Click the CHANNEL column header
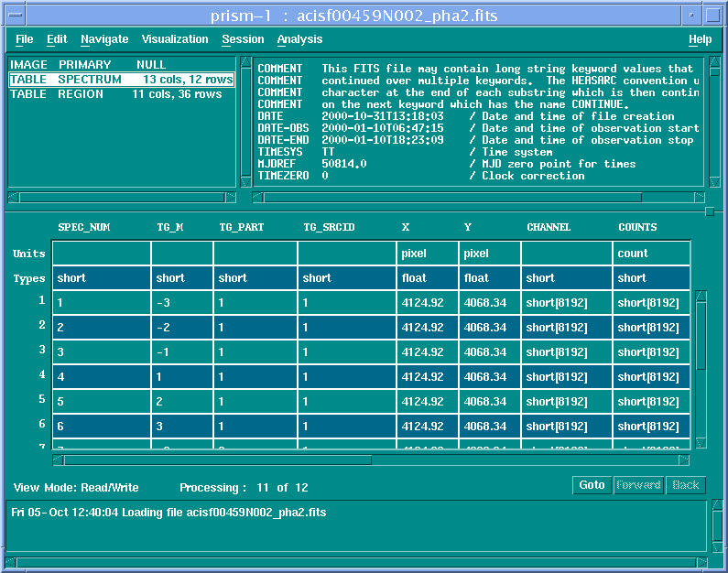The image size is (728, 573). tap(549, 227)
